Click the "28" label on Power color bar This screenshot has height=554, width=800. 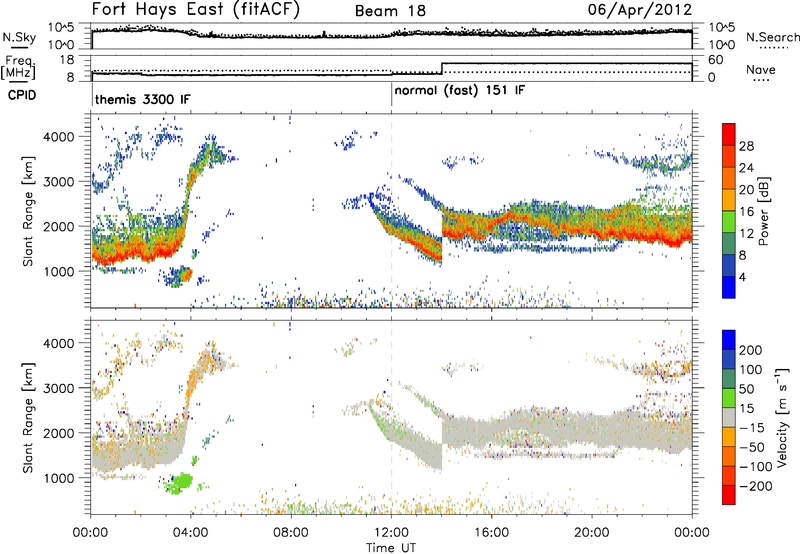(746, 146)
